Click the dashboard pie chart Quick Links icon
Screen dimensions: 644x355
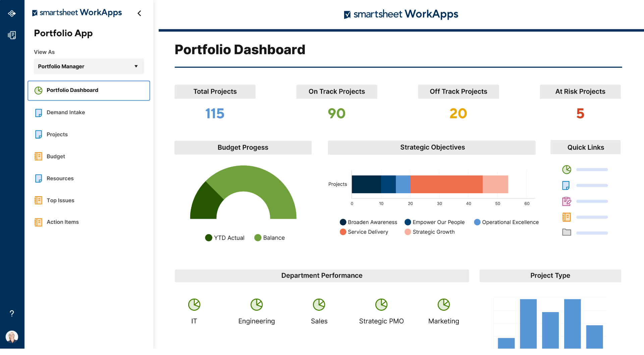pyautogui.click(x=567, y=169)
